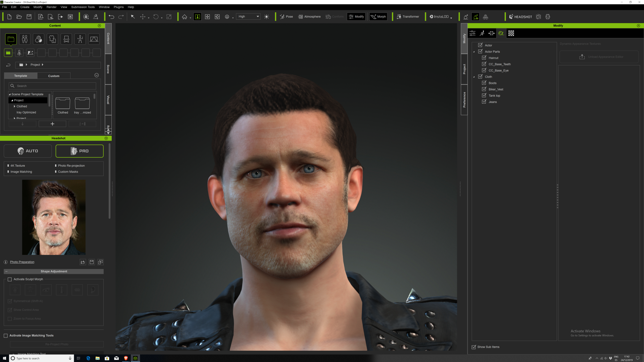Viewport: 644px width, 362px height.
Task: Activate the Rotate tool
Action: coord(156,17)
